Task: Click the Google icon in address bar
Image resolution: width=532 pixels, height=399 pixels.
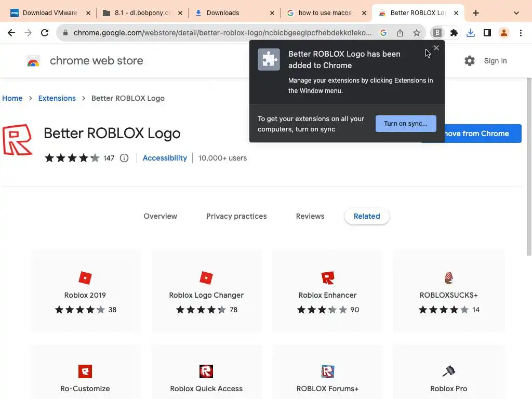Action: (x=383, y=33)
